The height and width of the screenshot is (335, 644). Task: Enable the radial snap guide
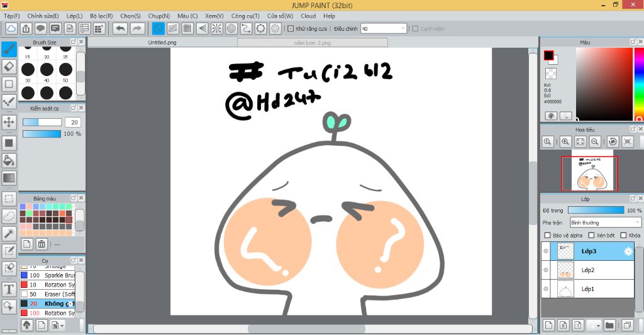pyautogui.click(x=217, y=28)
